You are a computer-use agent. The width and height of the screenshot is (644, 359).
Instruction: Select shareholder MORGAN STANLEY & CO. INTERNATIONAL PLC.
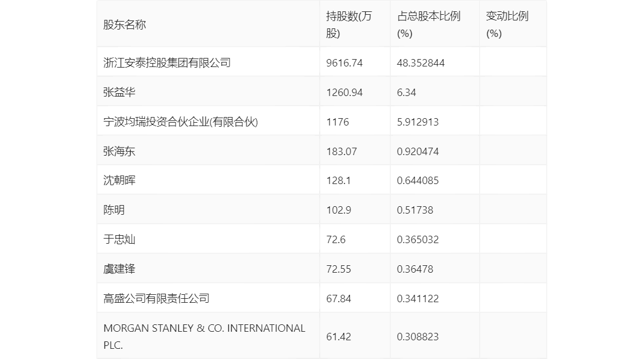point(204,337)
